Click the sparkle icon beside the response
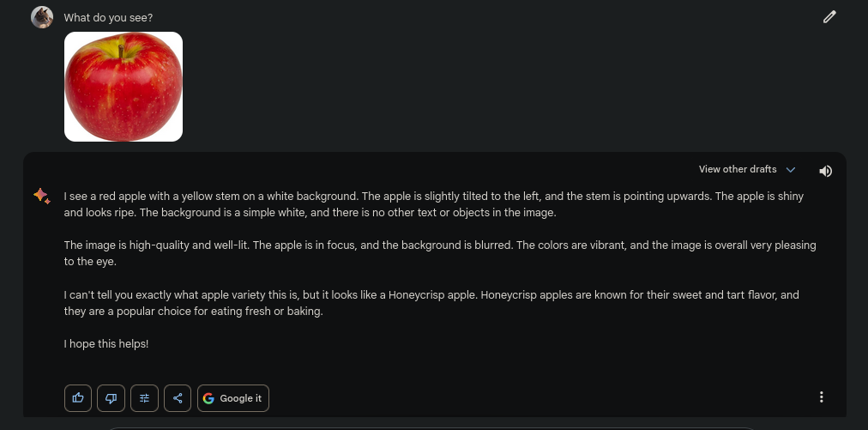 tap(41, 197)
